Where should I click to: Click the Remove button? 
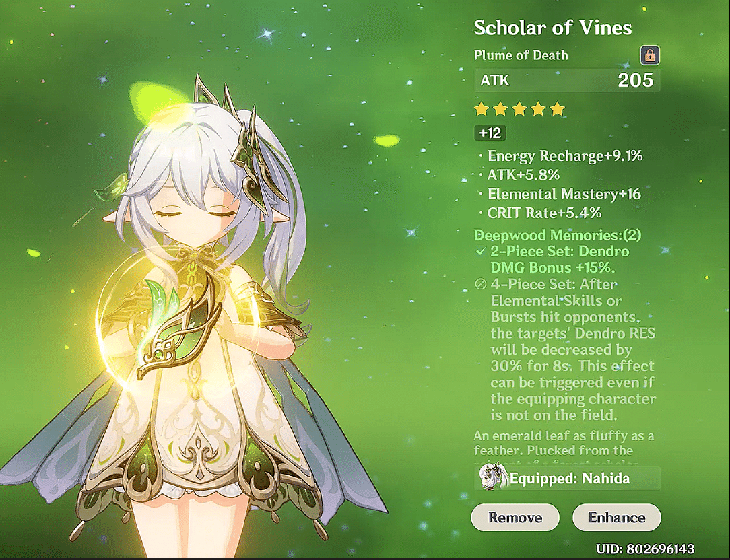point(515,517)
